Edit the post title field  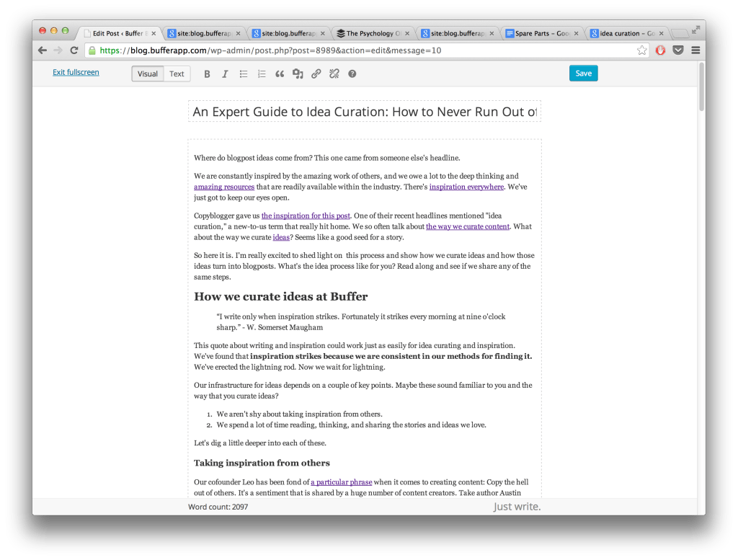point(364,112)
